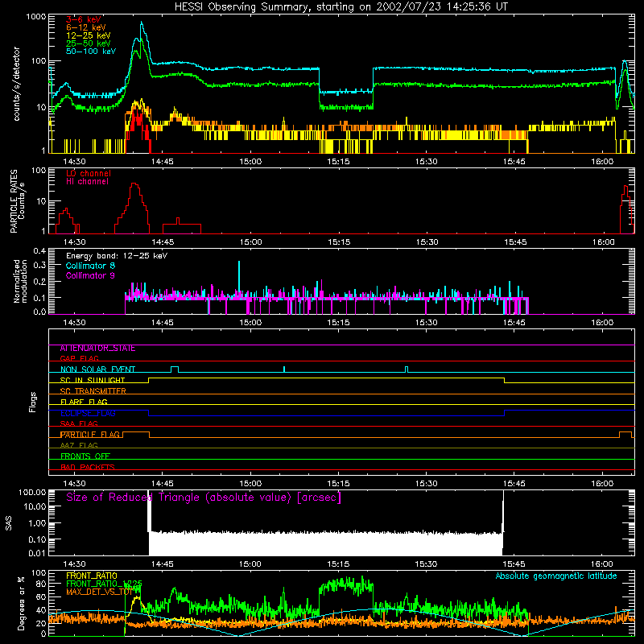
Task: Click the BAD_PACKETS flag label
Action: (x=88, y=468)
